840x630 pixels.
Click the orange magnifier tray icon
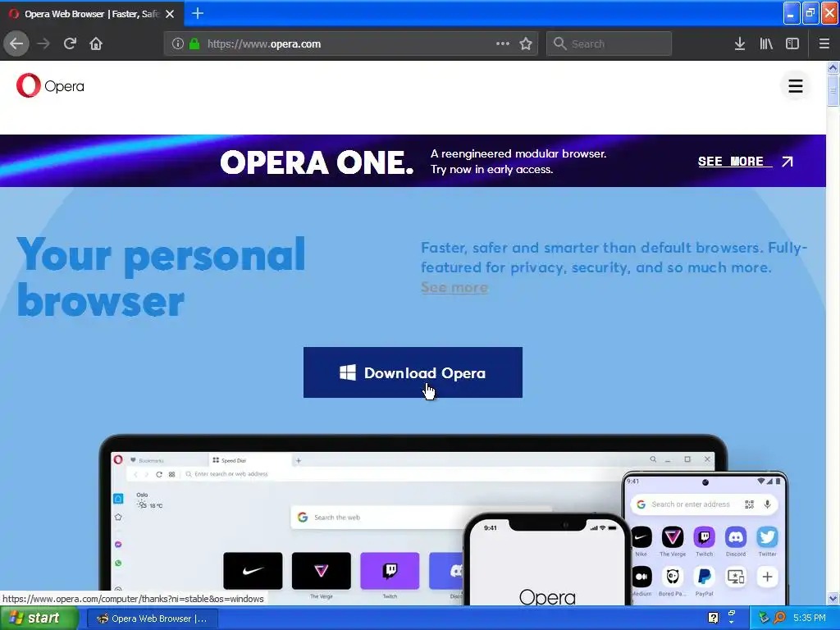(x=779, y=618)
